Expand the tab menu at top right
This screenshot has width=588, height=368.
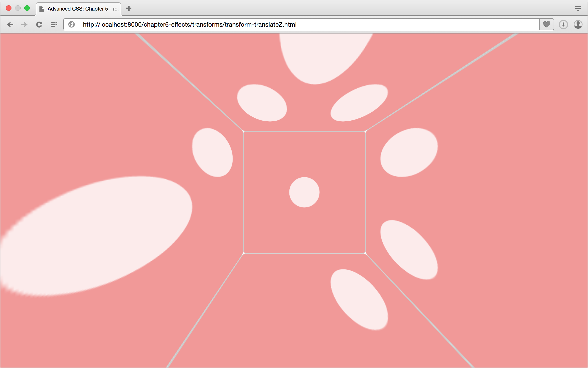(578, 9)
